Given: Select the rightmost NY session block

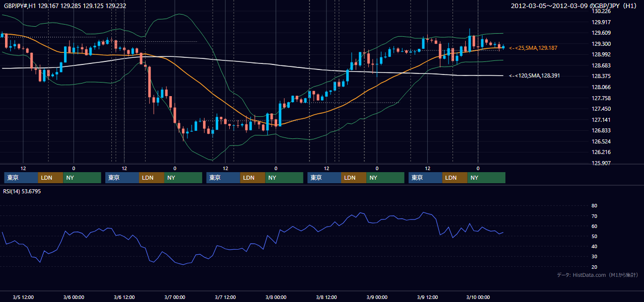Looking at the screenshot, I should click(486, 178).
